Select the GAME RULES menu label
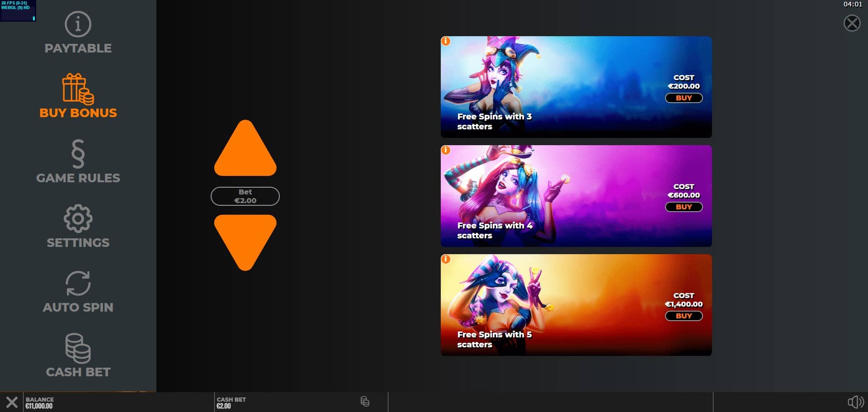The image size is (868, 412). 78,178
